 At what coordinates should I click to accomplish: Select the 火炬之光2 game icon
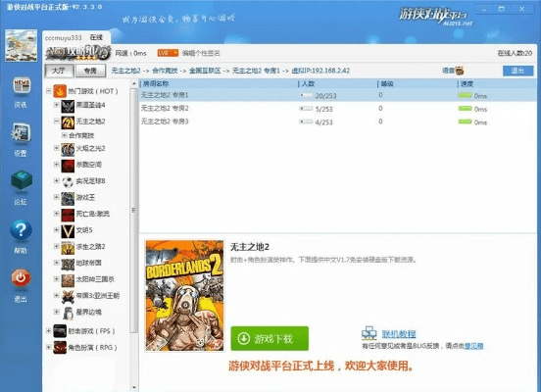(x=68, y=149)
